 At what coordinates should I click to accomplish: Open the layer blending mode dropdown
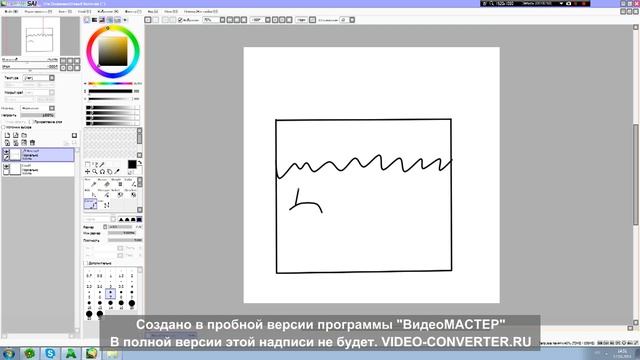[x=37, y=108]
